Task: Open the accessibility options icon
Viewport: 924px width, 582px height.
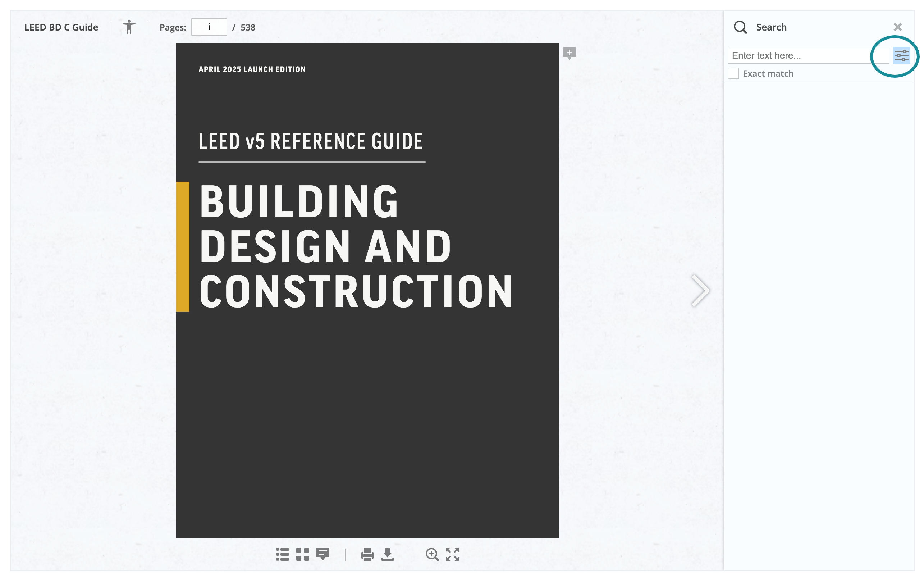Action: coord(129,27)
